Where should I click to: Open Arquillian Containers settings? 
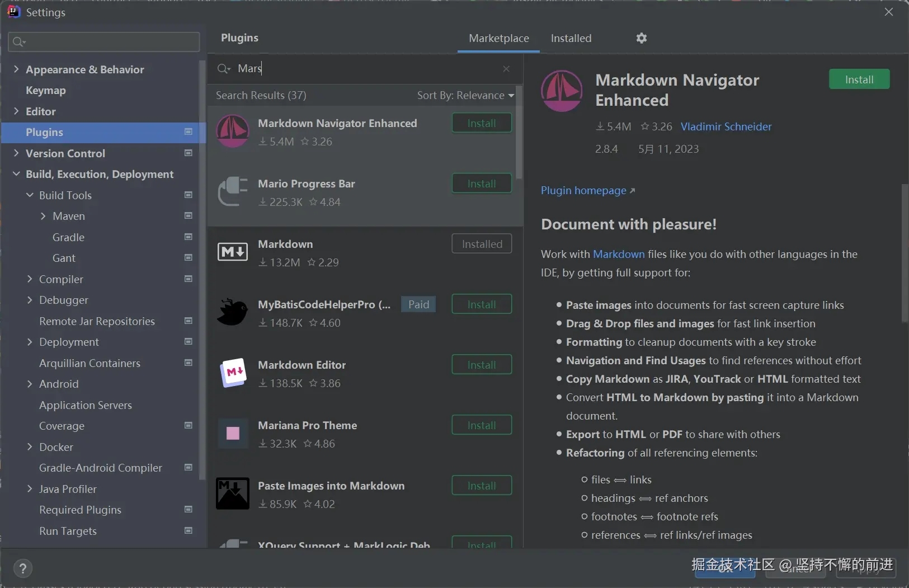click(x=90, y=363)
